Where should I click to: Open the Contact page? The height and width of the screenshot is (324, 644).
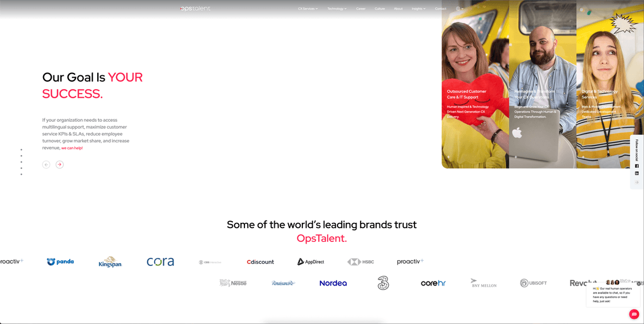click(x=440, y=9)
